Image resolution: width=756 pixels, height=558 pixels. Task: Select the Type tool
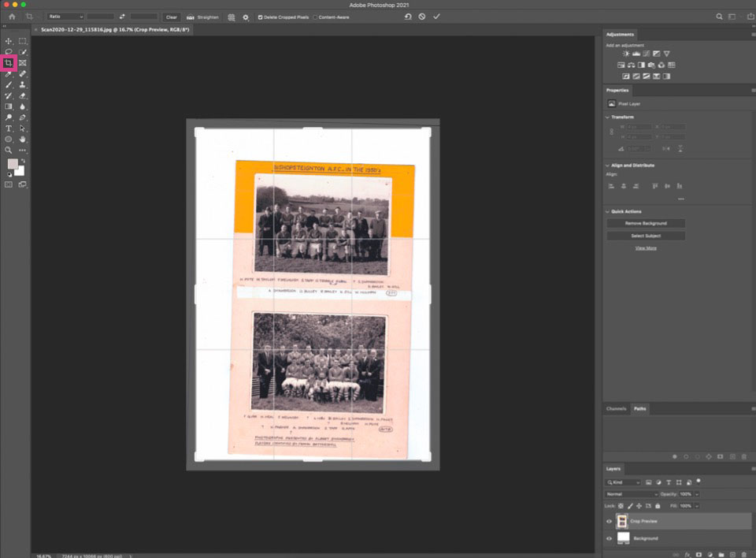coord(9,128)
